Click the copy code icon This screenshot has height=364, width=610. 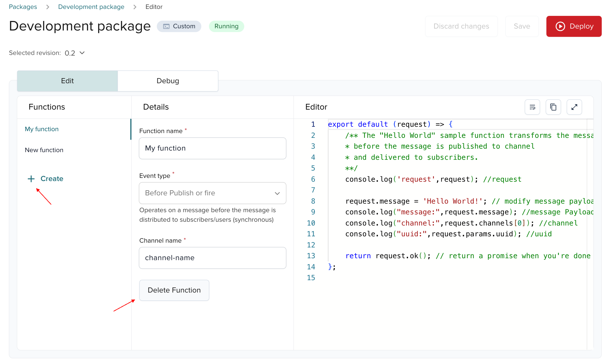[x=553, y=107]
